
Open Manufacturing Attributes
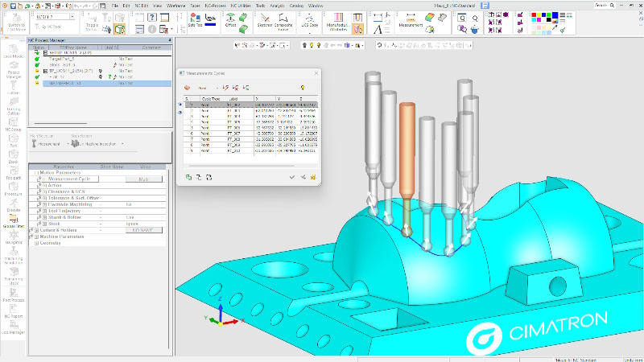click(338, 22)
